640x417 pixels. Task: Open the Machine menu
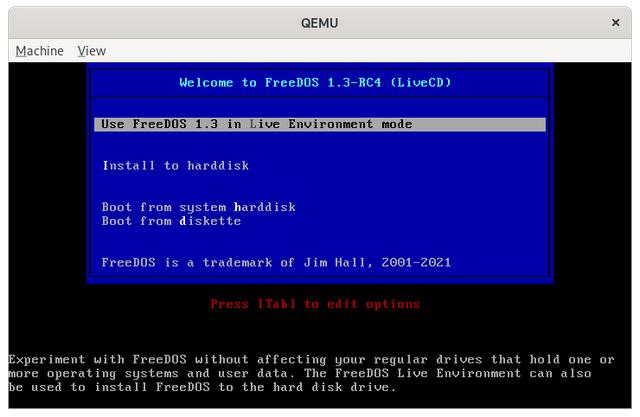pos(39,51)
